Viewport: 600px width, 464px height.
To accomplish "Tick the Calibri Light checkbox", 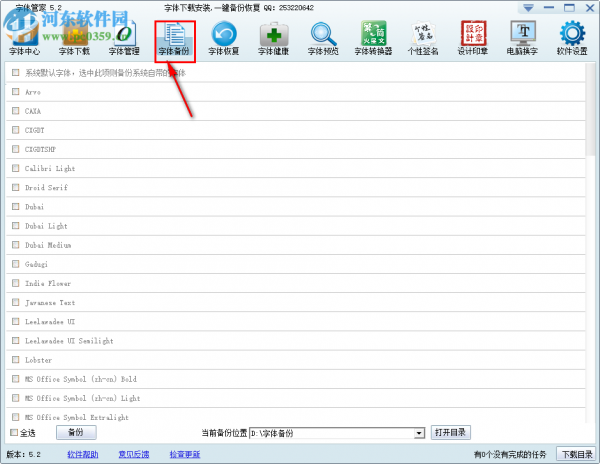I will pos(15,168).
